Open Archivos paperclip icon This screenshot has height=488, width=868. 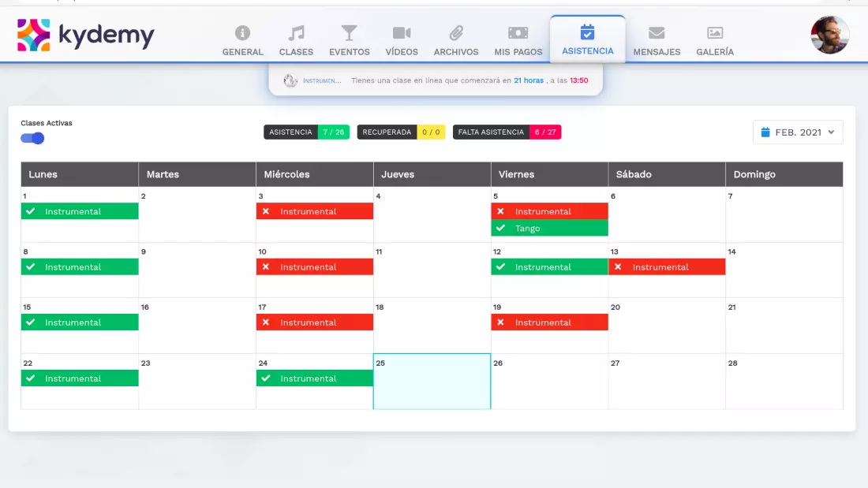tap(455, 33)
